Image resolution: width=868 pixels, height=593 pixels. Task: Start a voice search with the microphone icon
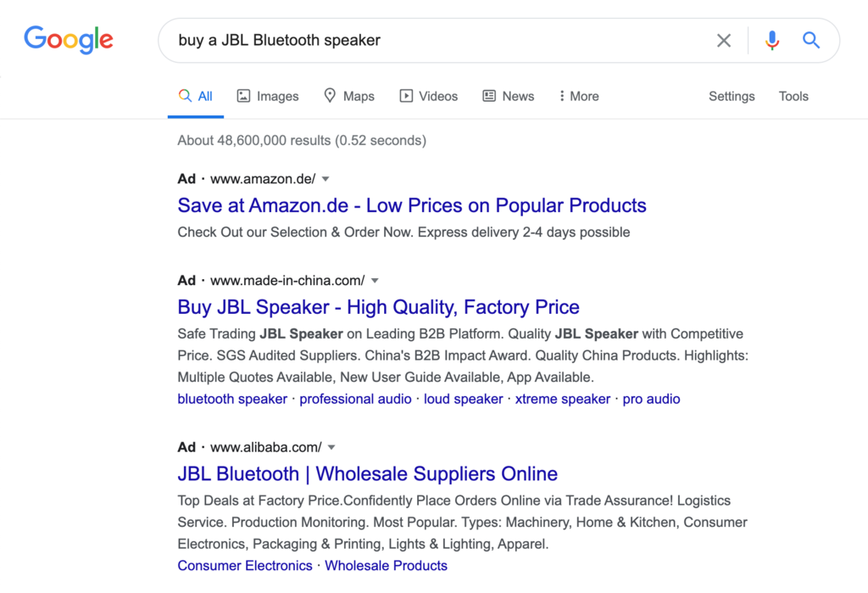[772, 40]
